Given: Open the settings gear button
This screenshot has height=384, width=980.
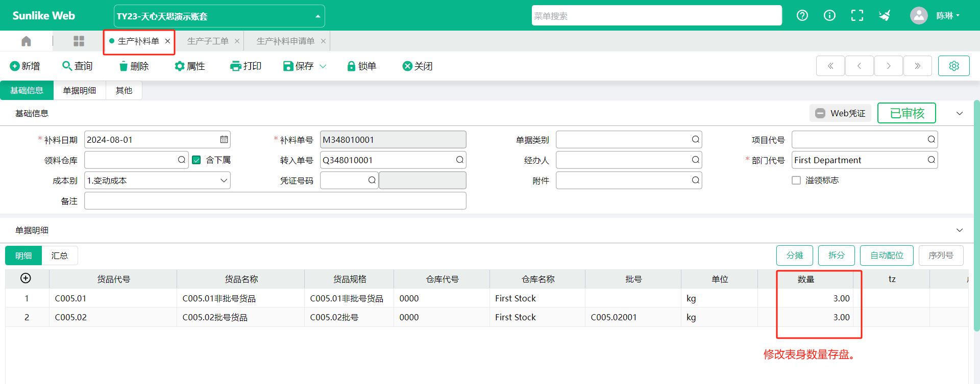Looking at the screenshot, I should point(953,66).
